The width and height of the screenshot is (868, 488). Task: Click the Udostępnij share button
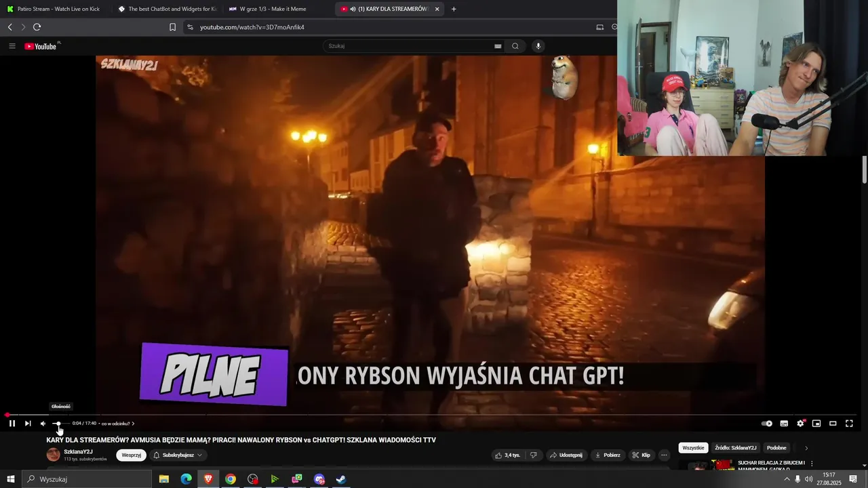[566, 455]
